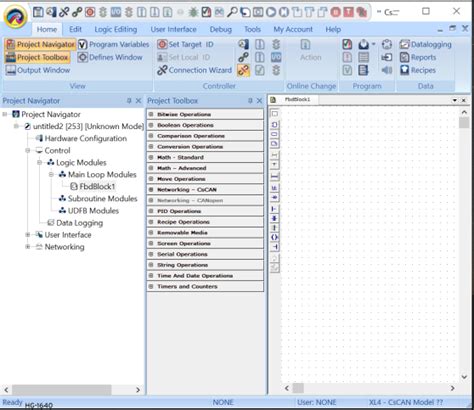Click the blue V verify icon in Program group
The image size is (474, 410).
point(347,70)
